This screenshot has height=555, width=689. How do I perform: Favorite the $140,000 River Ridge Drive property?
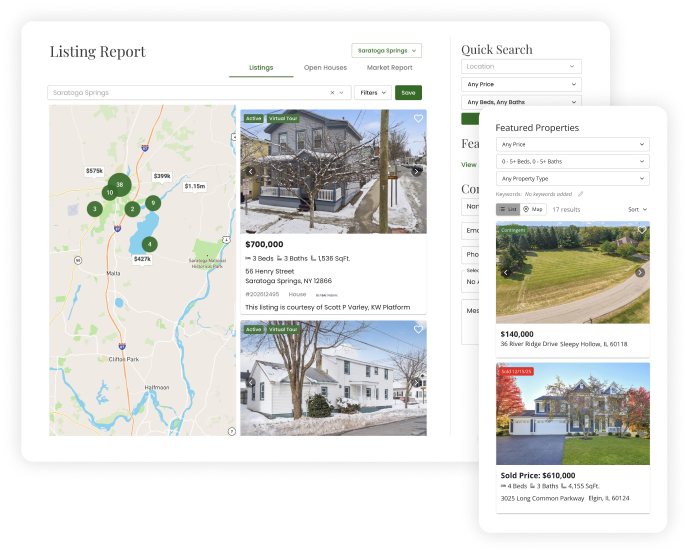pos(641,230)
